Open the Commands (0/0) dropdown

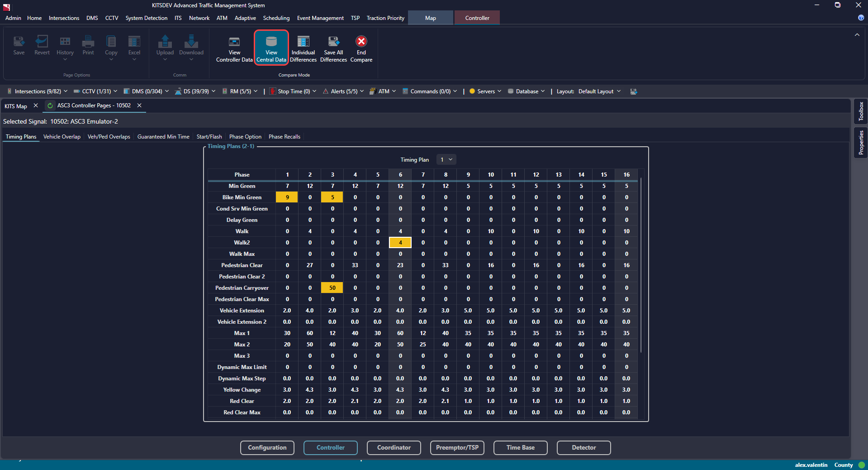(430, 91)
